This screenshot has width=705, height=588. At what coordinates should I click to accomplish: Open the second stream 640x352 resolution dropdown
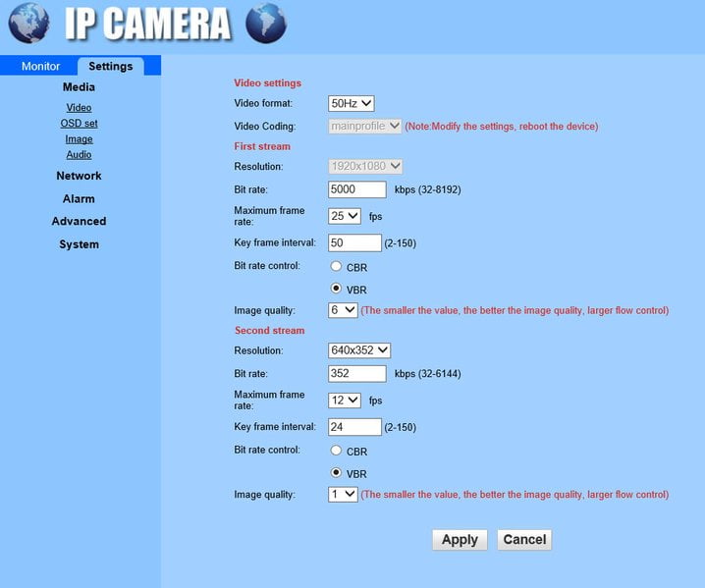coord(359,350)
